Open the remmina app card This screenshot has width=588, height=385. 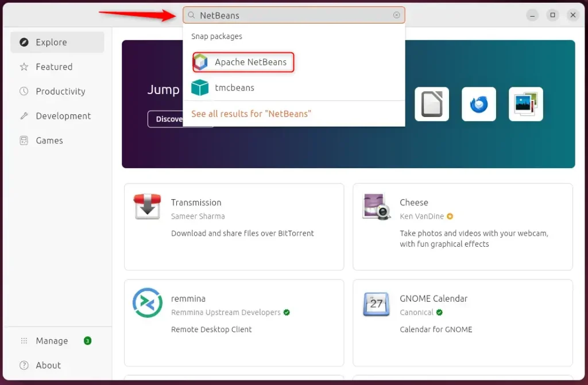[234, 323]
